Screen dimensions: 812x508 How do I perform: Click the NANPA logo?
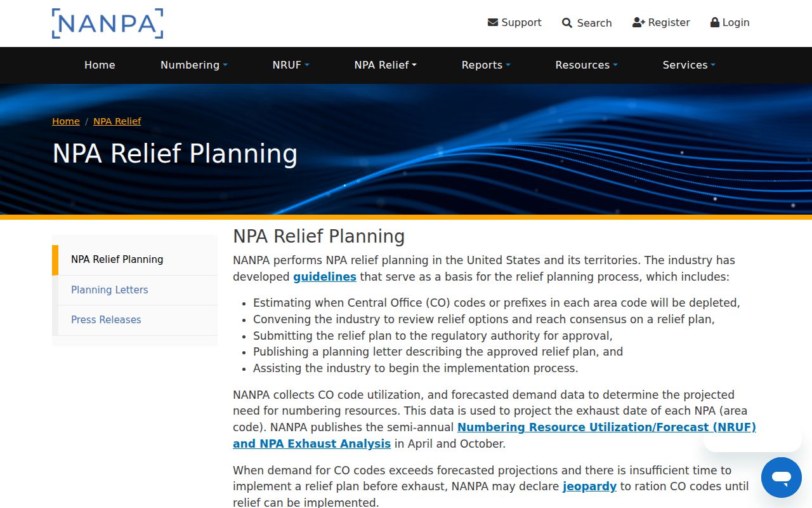tap(108, 23)
